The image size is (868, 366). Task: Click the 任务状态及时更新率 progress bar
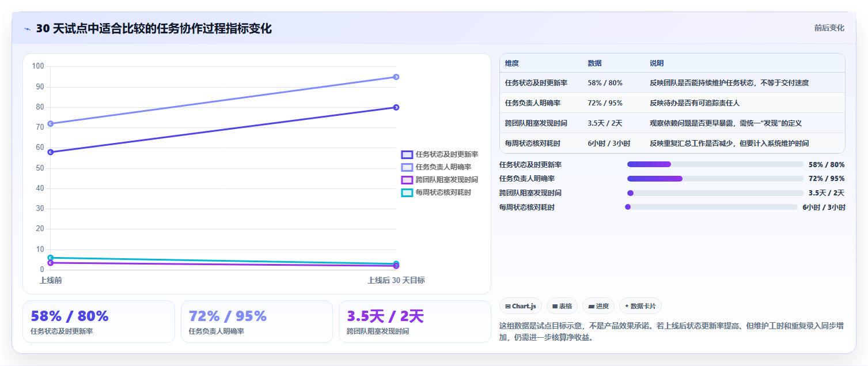[715, 164]
